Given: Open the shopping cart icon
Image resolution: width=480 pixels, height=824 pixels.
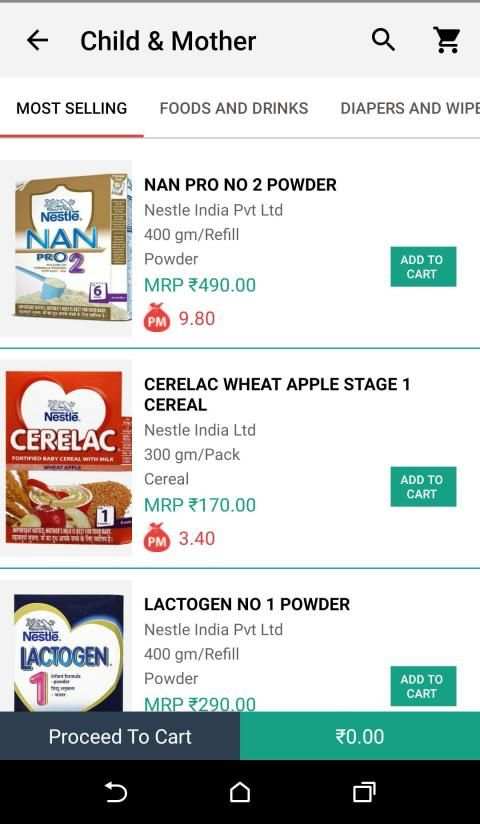Looking at the screenshot, I should click(447, 40).
